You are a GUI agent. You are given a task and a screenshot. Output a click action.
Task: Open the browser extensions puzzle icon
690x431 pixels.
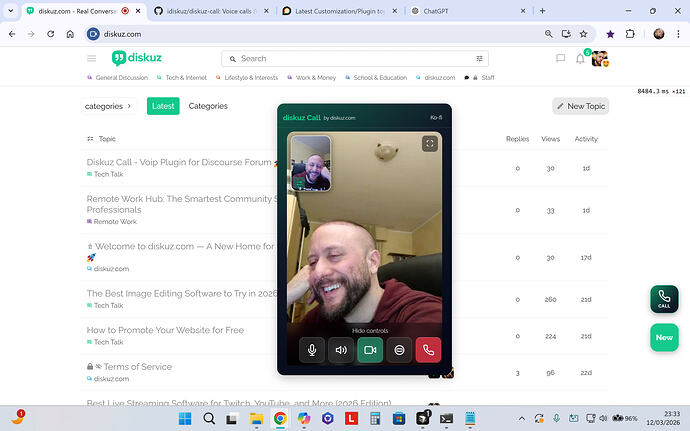(x=630, y=34)
